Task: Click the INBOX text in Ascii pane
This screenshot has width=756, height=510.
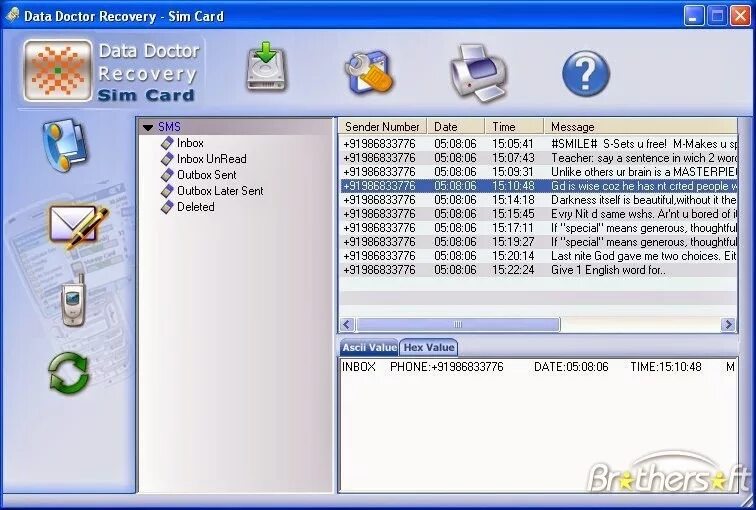Action: [359, 367]
